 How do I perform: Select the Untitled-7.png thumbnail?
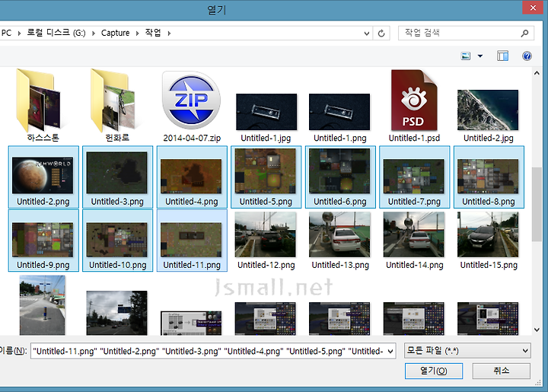pyautogui.click(x=414, y=176)
